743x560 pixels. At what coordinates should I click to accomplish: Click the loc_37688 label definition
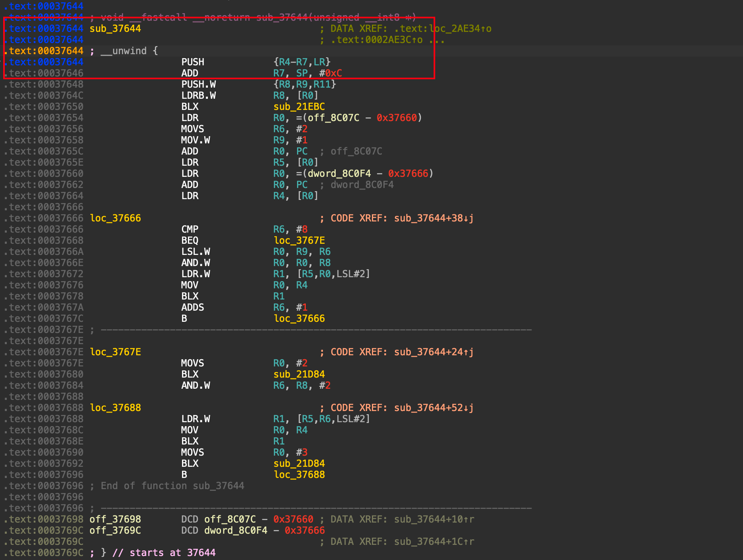(x=115, y=408)
